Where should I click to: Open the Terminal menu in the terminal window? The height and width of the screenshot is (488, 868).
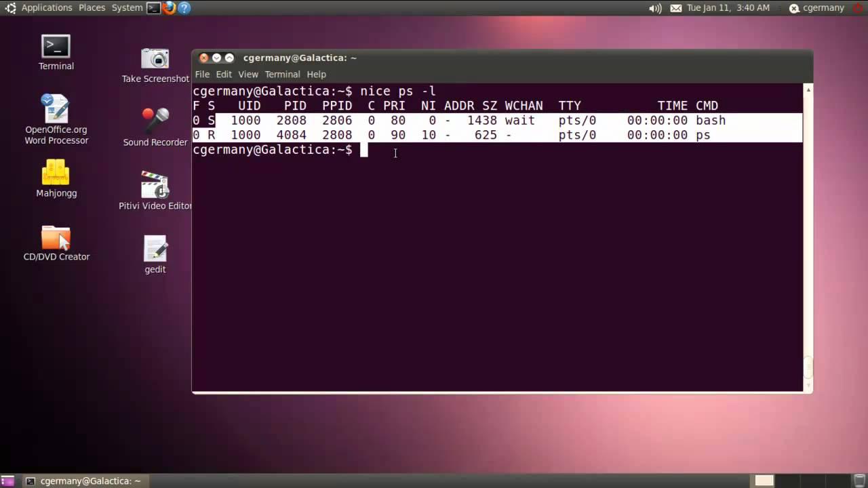(x=282, y=75)
